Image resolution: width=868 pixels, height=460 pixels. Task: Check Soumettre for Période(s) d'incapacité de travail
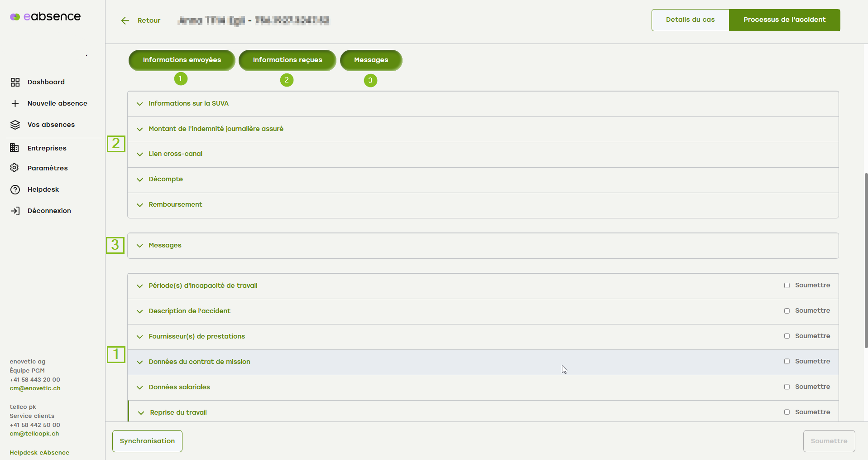787,286
